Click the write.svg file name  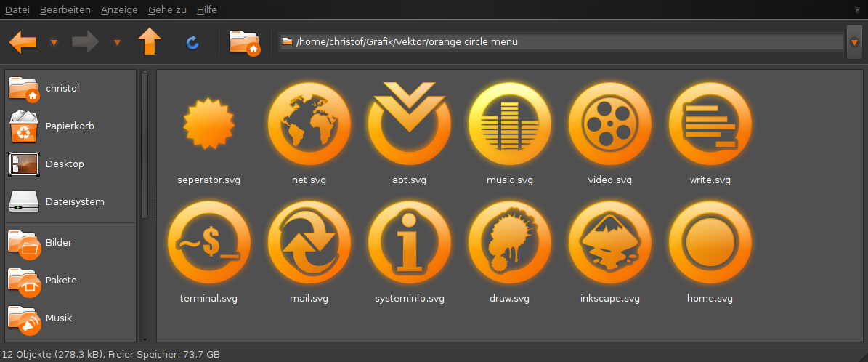pyautogui.click(x=710, y=180)
